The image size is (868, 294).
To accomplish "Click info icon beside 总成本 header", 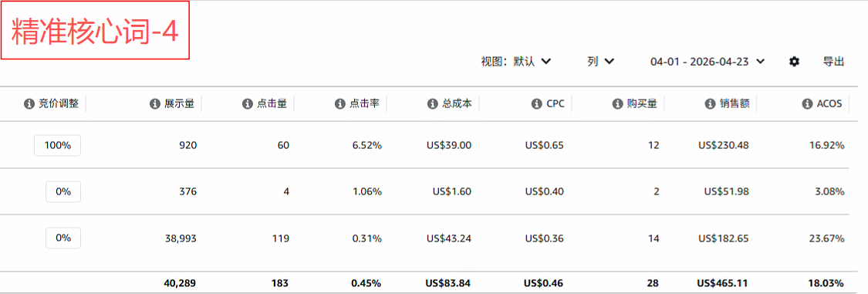I will [x=432, y=103].
